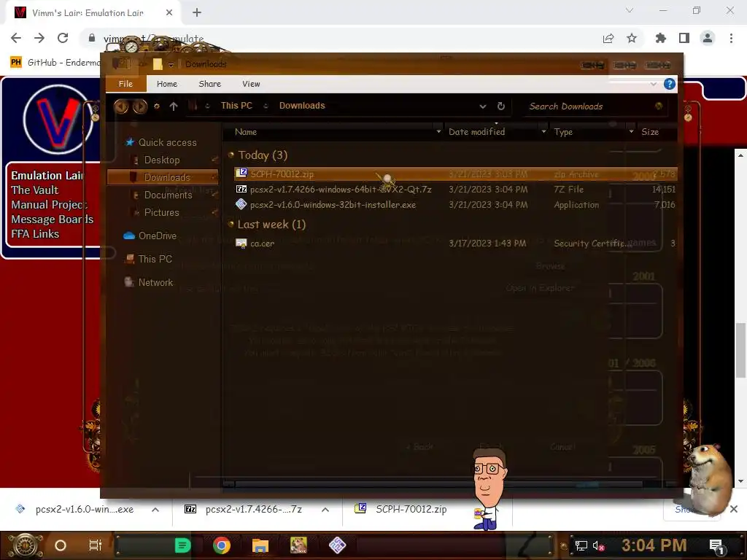Click Chrome browser Back arrow
The width and height of the screenshot is (747, 560).
(x=16, y=38)
